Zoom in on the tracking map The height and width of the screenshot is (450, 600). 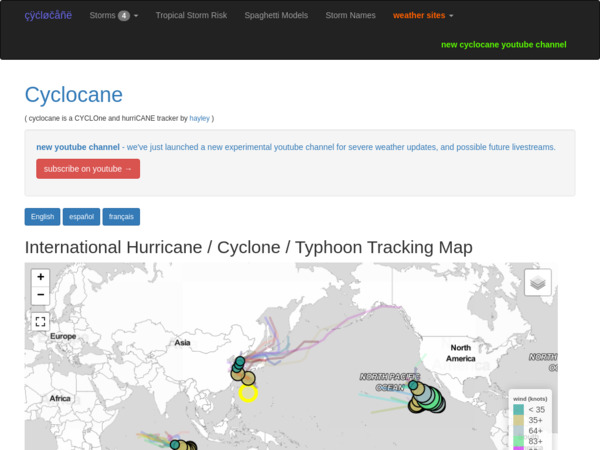click(41, 277)
